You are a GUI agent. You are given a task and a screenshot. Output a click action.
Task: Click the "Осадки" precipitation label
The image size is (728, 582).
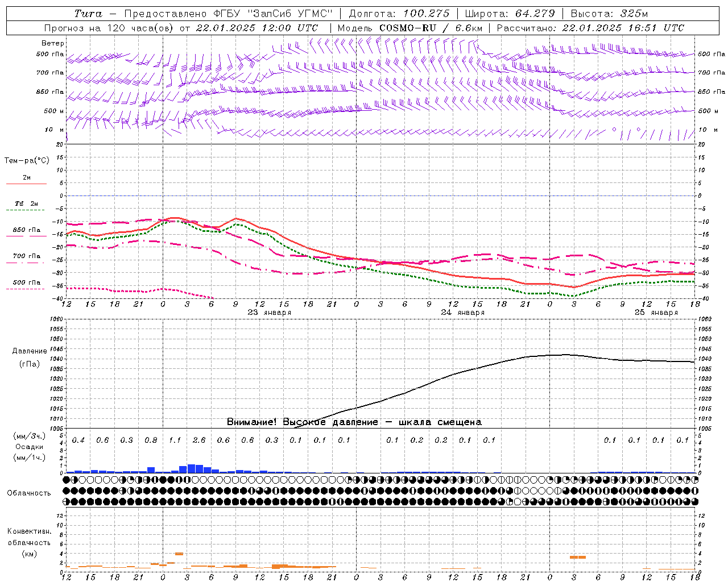30,447
